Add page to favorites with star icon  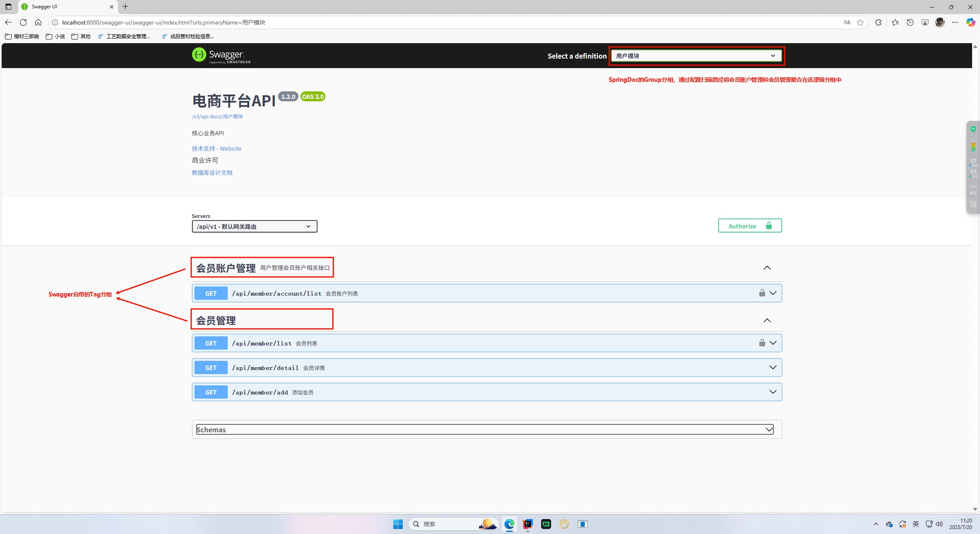[860, 22]
